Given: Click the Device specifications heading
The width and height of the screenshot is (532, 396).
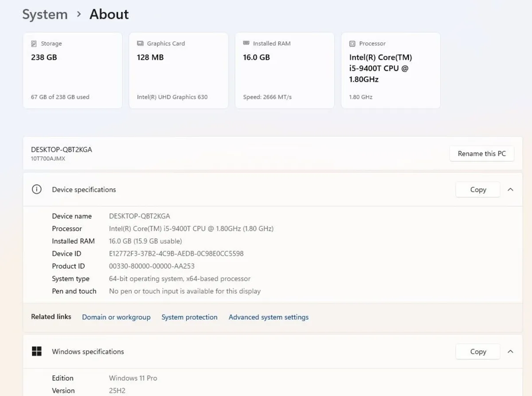Looking at the screenshot, I should 84,190.
